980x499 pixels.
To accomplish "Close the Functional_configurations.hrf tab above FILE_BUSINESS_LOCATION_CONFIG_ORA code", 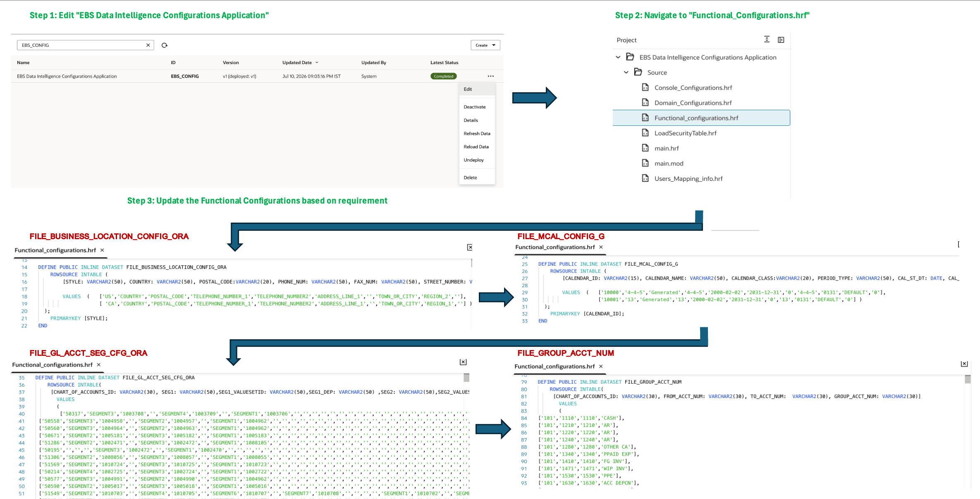I will point(102,250).
